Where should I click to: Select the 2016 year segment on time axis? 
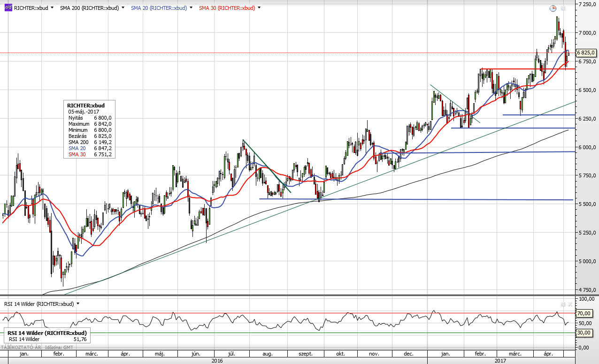tap(217, 361)
